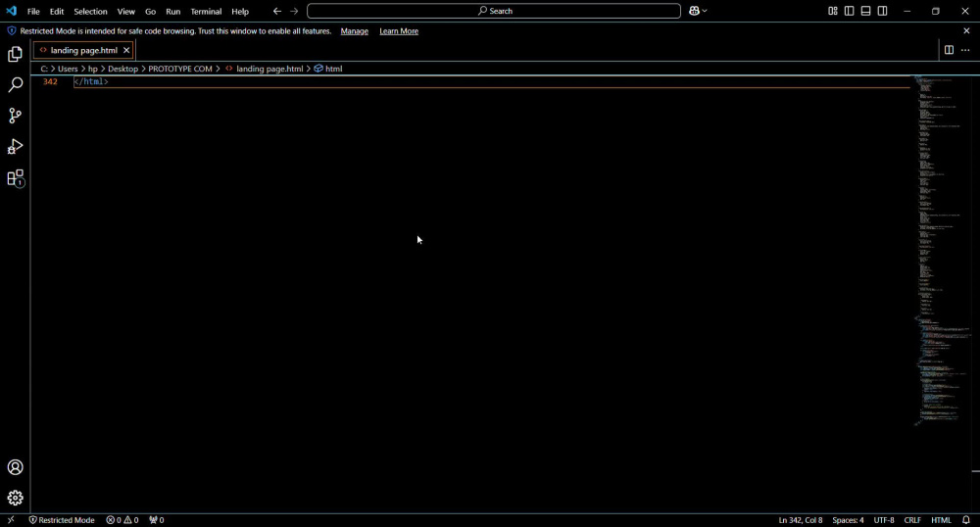Click Restricted Mode in status bar

tap(61, 519)
